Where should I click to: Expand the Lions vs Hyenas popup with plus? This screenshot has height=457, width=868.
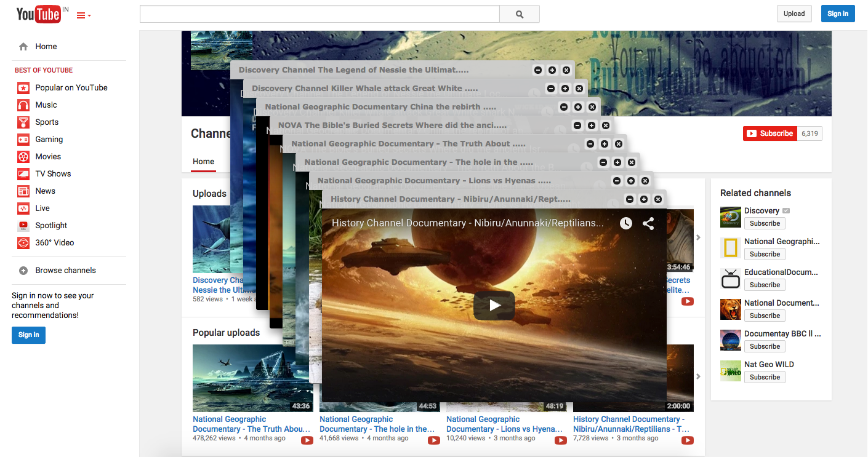point(630,181)
